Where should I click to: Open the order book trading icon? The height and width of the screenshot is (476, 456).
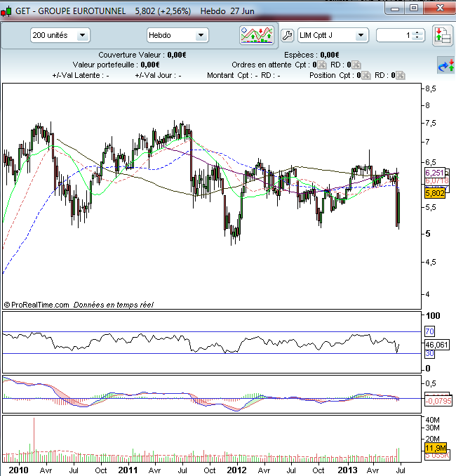pyautogui.click(x=442, y=36)
